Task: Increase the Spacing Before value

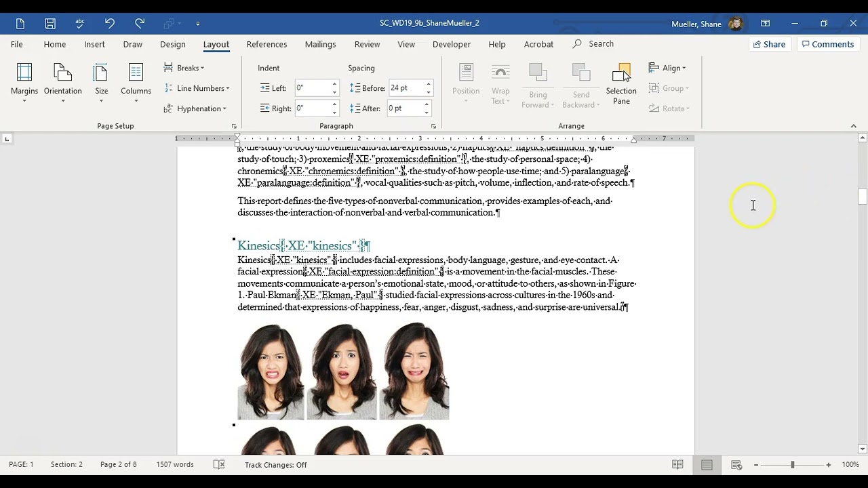Action: (428, 85)
